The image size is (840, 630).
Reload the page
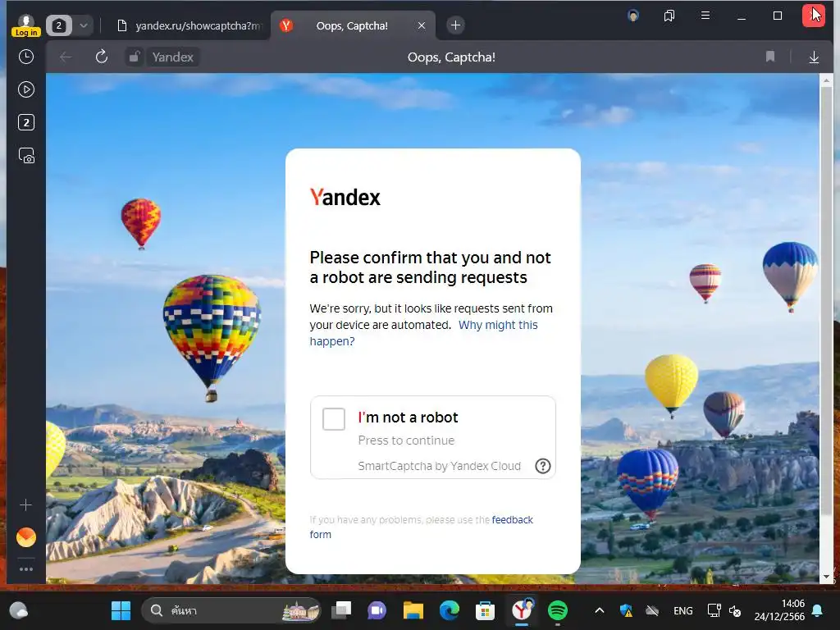coord(101,57)
